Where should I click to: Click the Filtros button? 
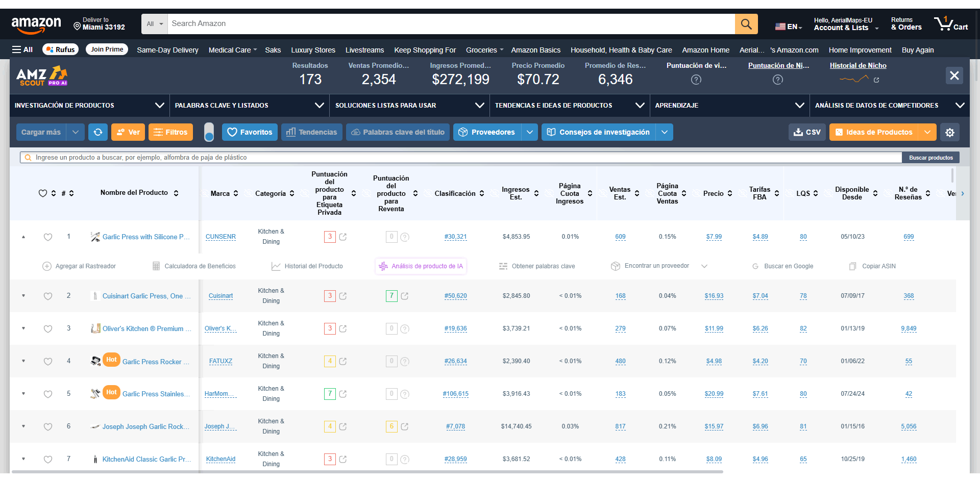click(x=171, y=132)
